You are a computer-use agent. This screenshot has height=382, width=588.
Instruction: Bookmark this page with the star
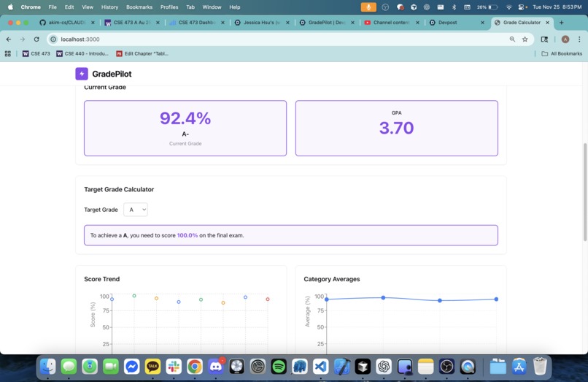(x=525, y=39)
